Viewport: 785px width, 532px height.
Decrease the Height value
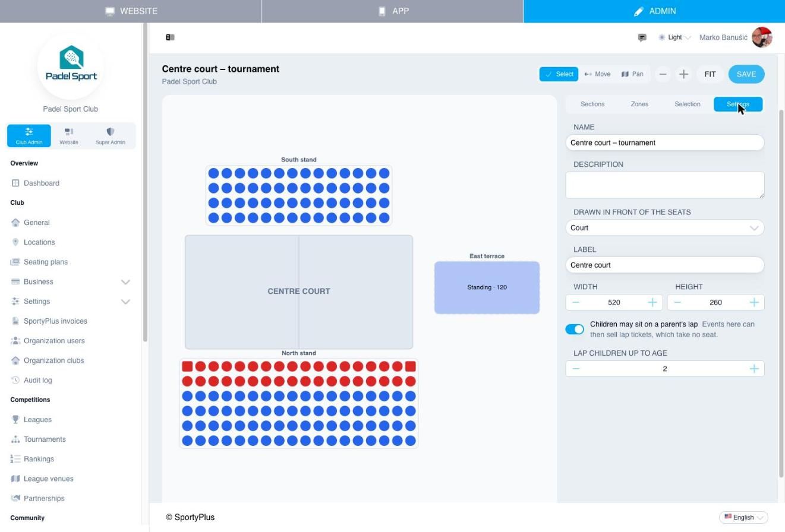coord(677,303)
